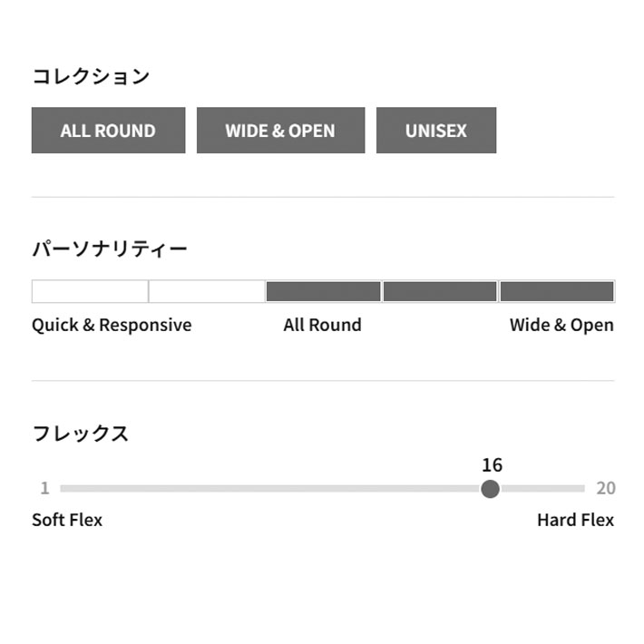Click the last filled personality segment

point(557,291)
